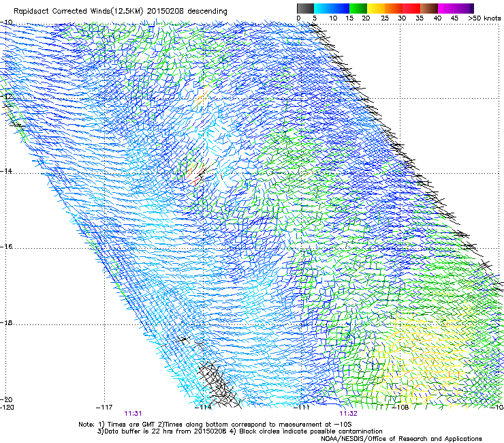Viewport: 504px width, 443px height.
Task: Click the orange 25-30 knots legend segment
Action: click(394, 8)
